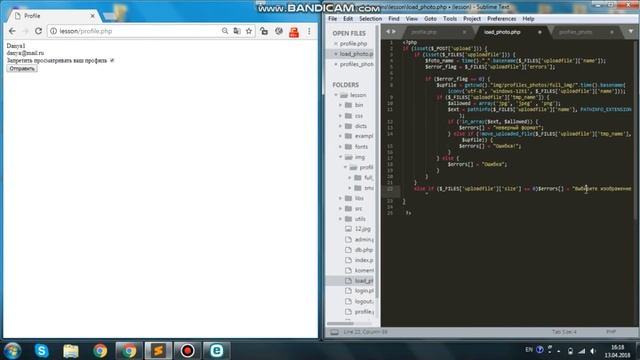640x360 pixels.
Task: Open db.php in the sidebar
Action: 363,250
